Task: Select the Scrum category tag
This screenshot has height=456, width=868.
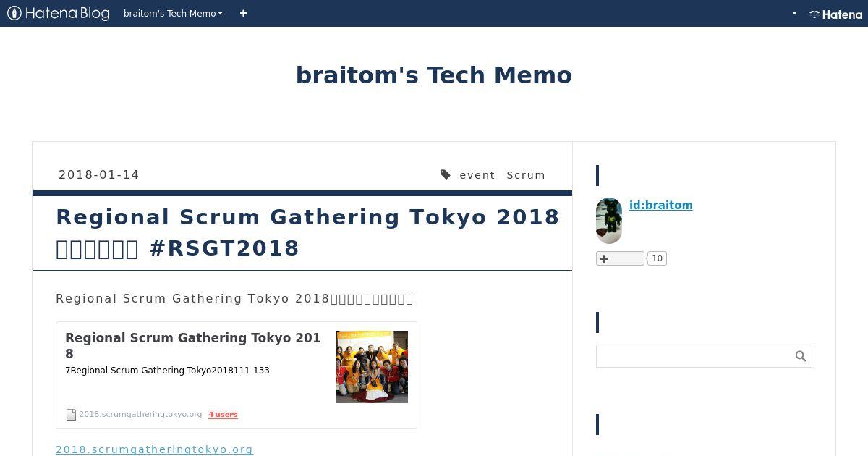Action: click(526, 175)
